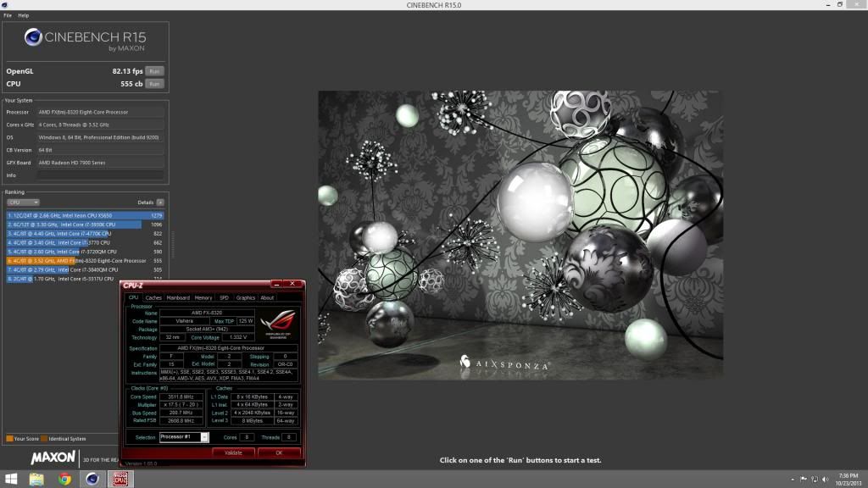The width and height of the screenshot is (868, 488).
Task: Select ranking row Intel Core i7-3720QM CPU
Action: (86, 252)
